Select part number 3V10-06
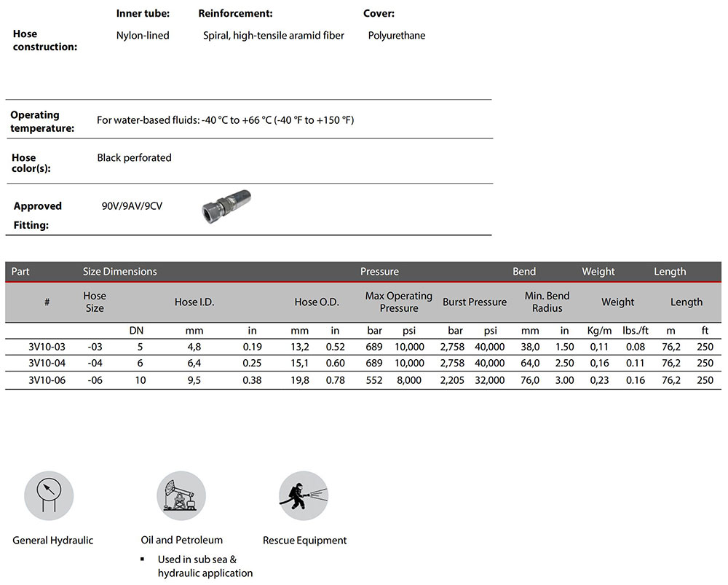 (x=47, y=380)
